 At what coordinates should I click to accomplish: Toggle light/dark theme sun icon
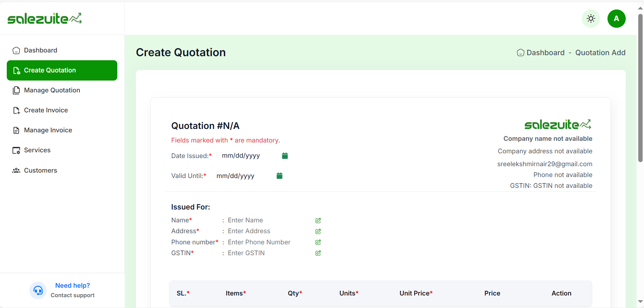[591, 19]
